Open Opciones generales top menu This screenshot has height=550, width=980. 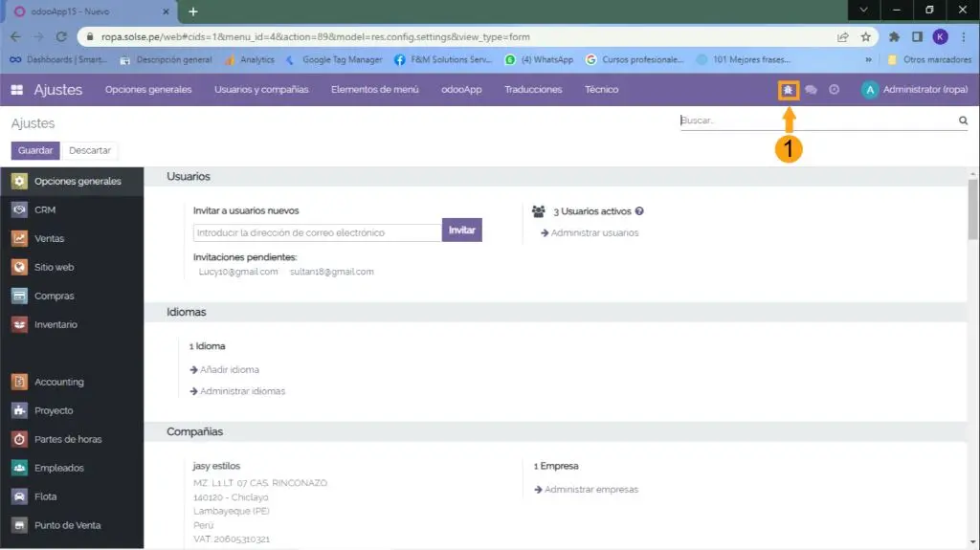click(x=148, y=90)
